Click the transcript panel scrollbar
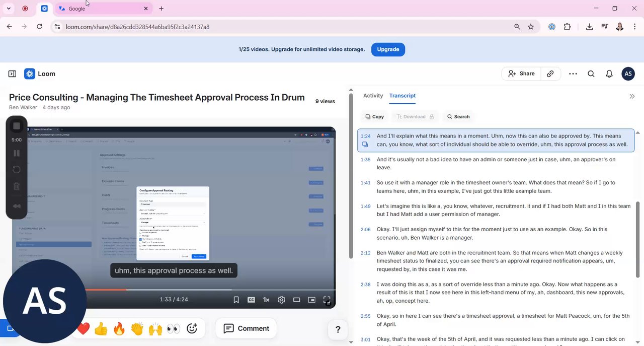Screen dimensions: 644x346 (x=638, y=239)
